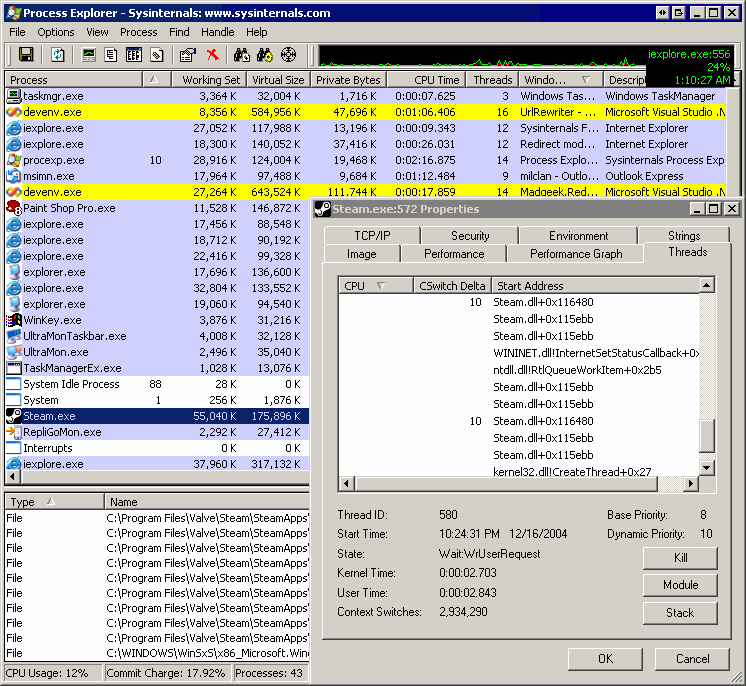Click the Paint Shop Pro.exe icon
Viewport: 746px width, 686px height.
(x=14, y=208)
